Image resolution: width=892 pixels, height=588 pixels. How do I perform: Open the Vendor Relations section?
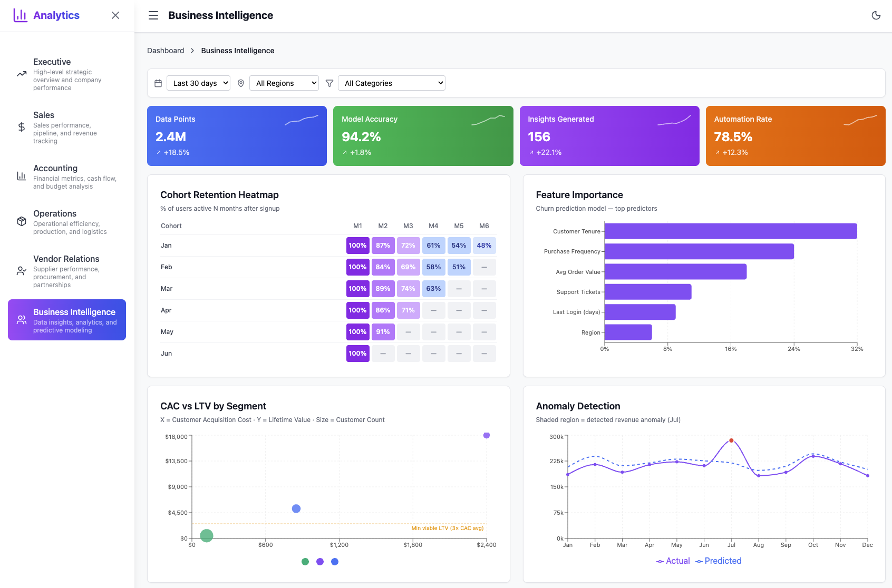(x=67, y=271)
